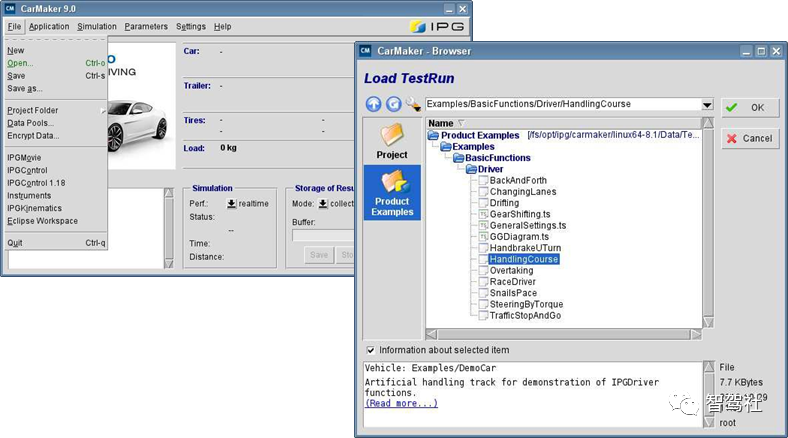Click the red X Cancel button
The height and width of the screenshot is (438, 788).
pyautogui.click(x=750, y=139)
